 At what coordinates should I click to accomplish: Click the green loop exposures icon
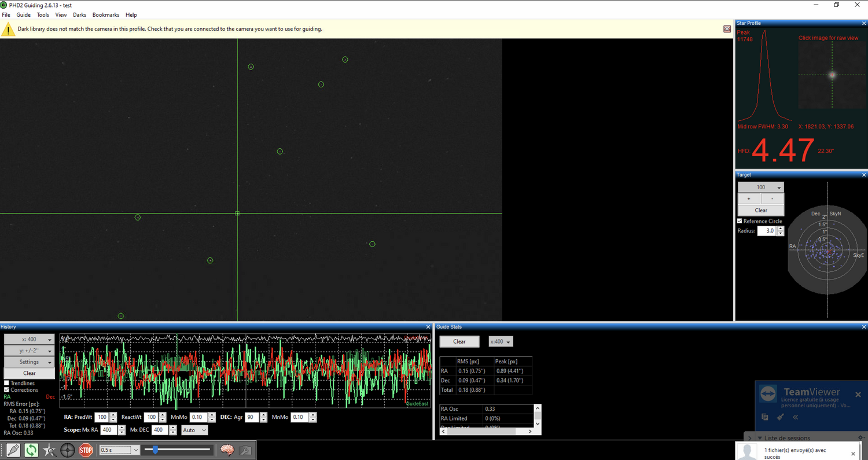coord(31,450)
